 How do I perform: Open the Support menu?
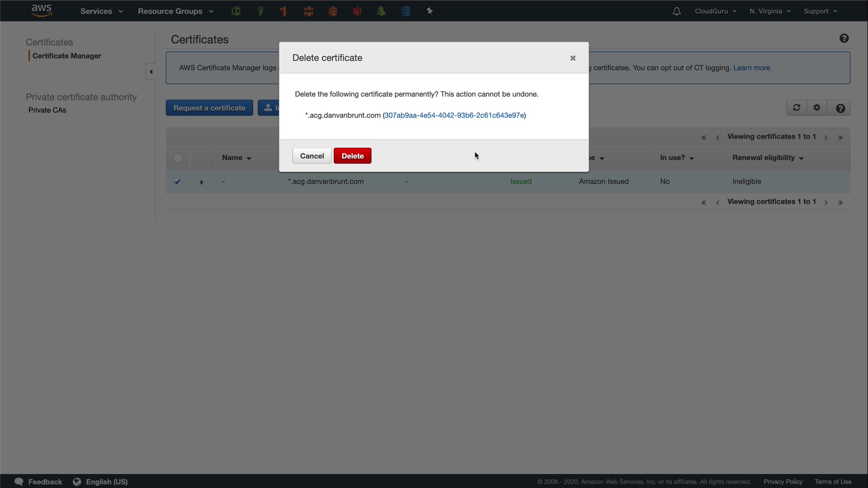pos(820,11)
